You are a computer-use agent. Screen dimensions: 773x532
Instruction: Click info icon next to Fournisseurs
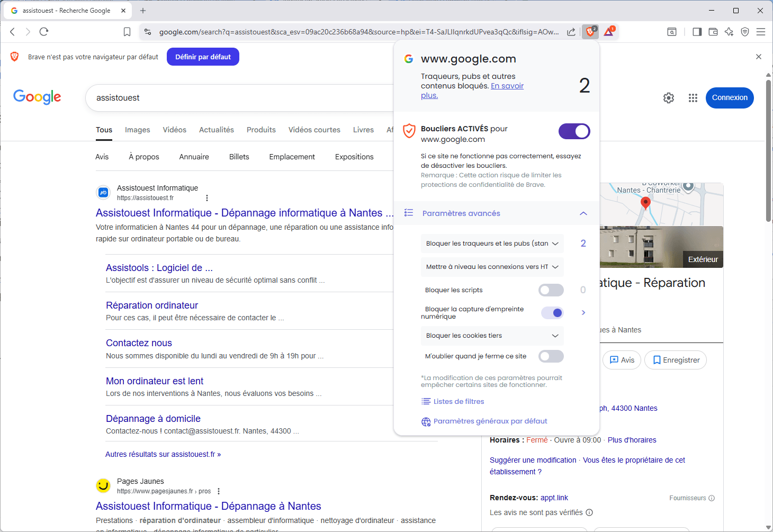pos(712,498)
